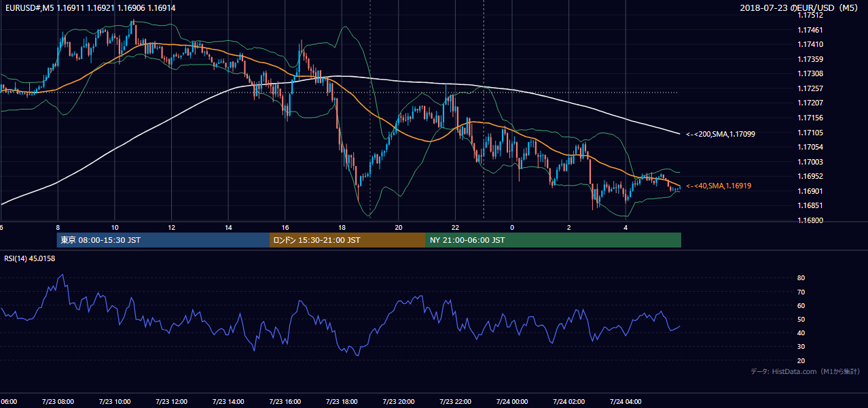Click hour tick 22 below price chart
The image size is (868, 408).
point(455,228)
